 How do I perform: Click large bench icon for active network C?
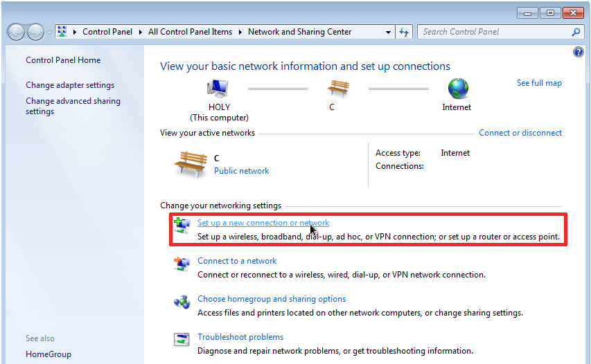pos(191,164)
